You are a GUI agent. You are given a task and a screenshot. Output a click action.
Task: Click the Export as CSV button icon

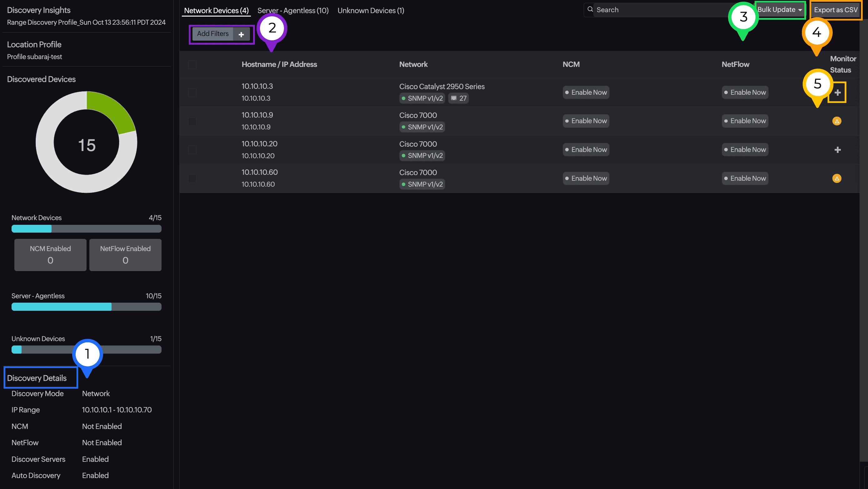tap(835, 10)
